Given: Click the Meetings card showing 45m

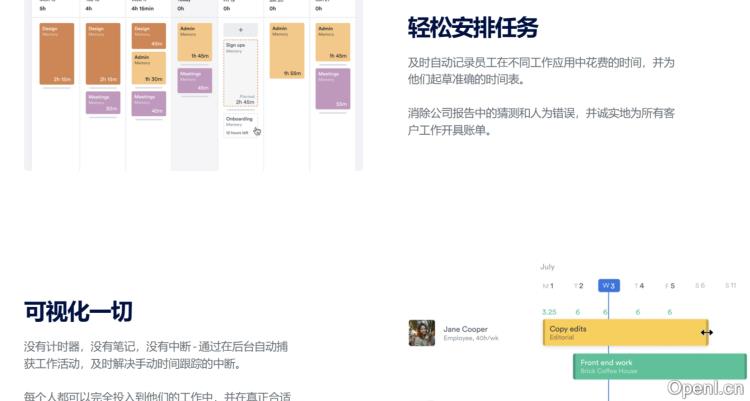Looking at the screenshot, I should click(194, 81).
